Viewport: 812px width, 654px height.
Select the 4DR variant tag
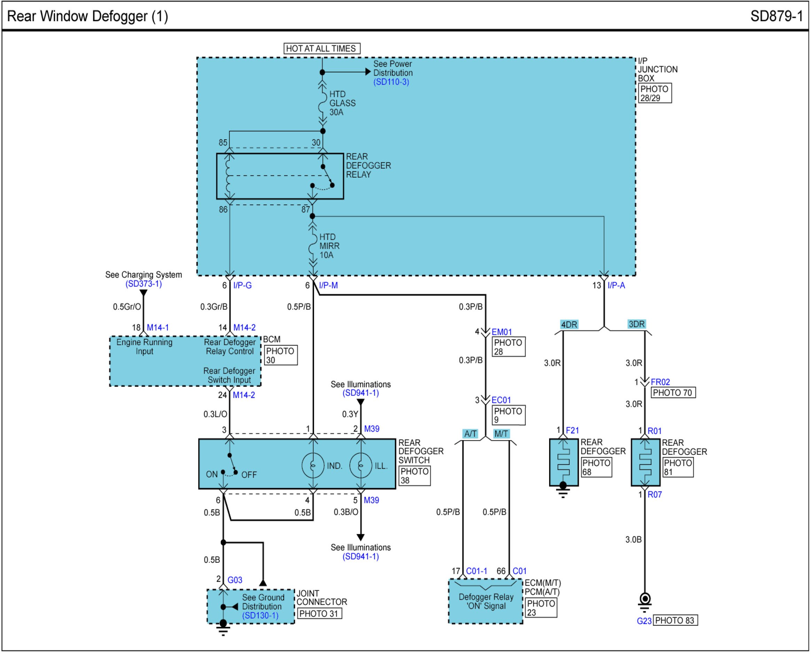[x=569, y=325]
